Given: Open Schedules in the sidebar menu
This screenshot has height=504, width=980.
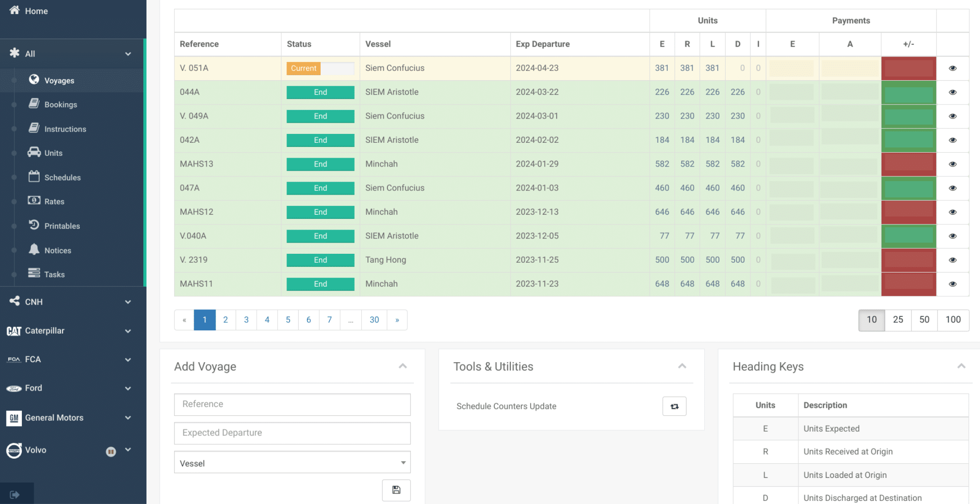Looking at the screenshot, I should point(63,177).
